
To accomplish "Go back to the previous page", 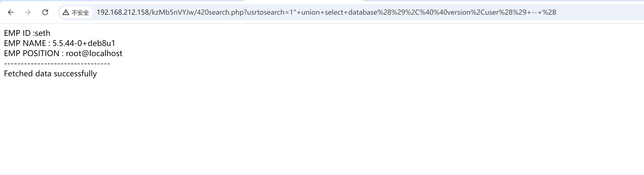I will 11,12.
